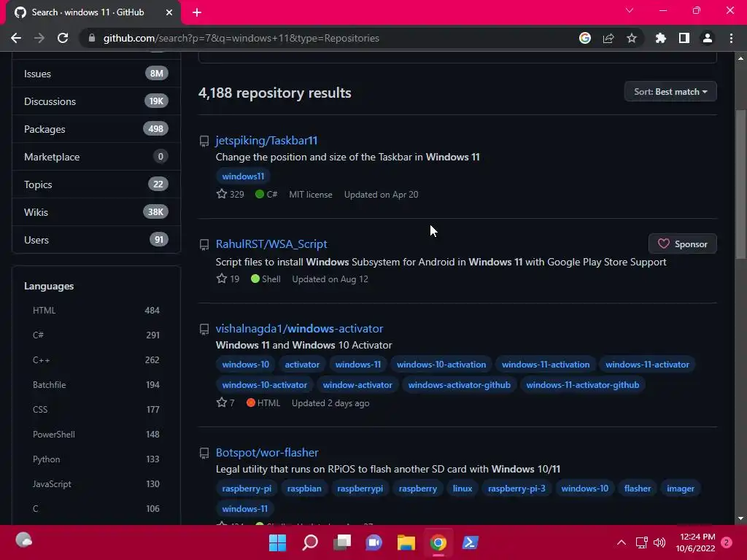
Task: Filter by C# language
Action: coord(96,335)
